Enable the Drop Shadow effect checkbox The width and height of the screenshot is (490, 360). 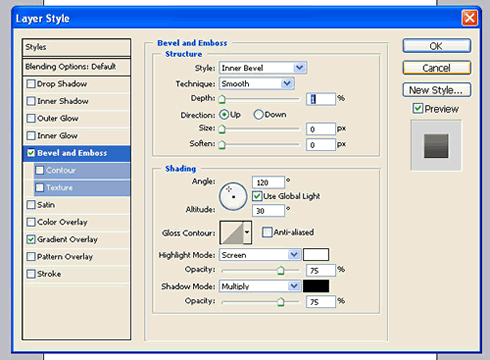(x=31, y=83)
